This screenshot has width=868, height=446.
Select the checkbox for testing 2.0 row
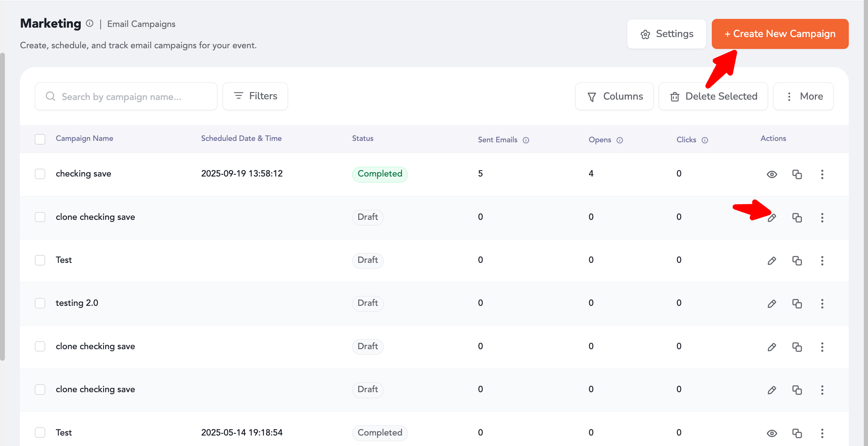coord(40,303)
